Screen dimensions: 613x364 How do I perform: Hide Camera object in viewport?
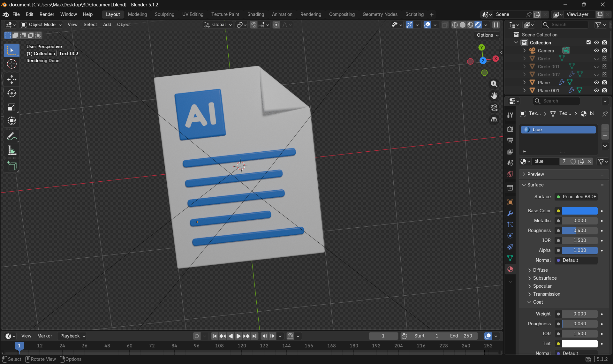click(596, 50)
